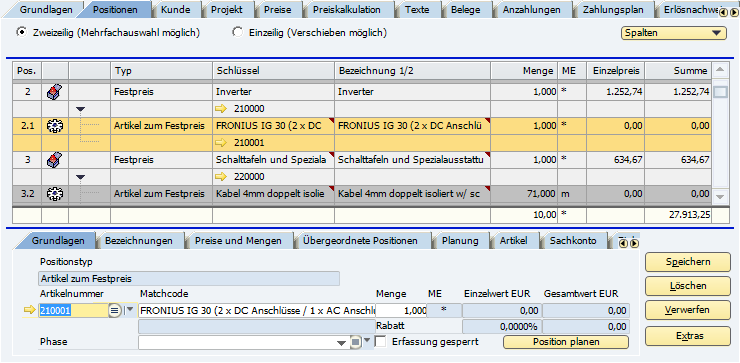This screenshot has width=740, height=363.
Task: Open the Phase dropdown arrow
Action: tap(342, 343)
